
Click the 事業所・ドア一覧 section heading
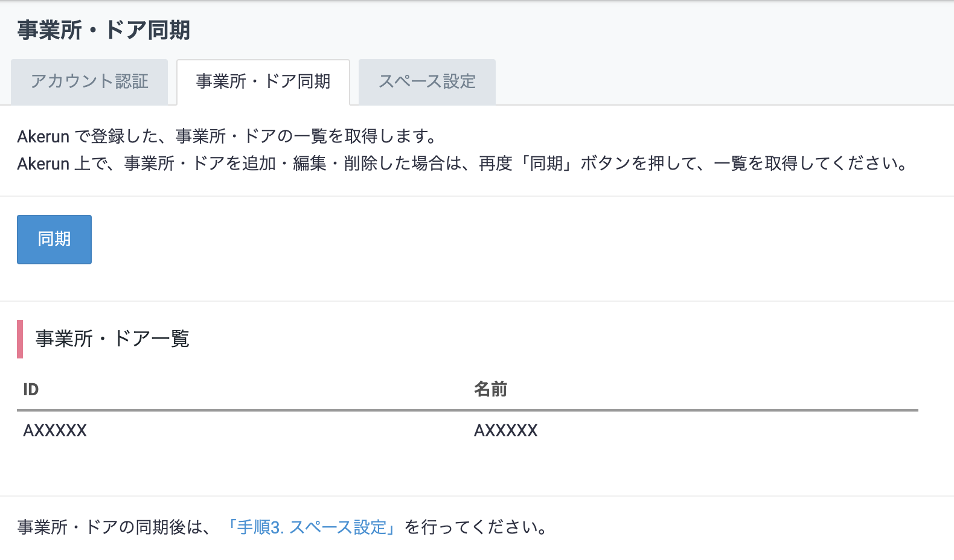[x=112, y=339]
